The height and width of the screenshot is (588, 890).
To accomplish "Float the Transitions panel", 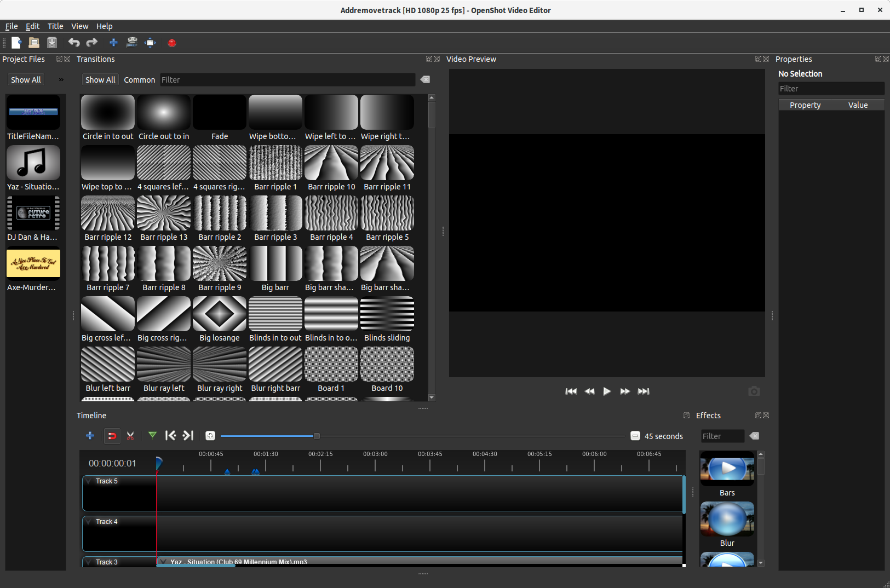I will pos(429,59).
